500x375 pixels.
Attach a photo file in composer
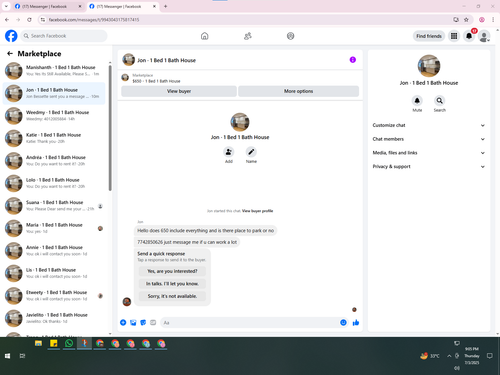tap(133, 322)
